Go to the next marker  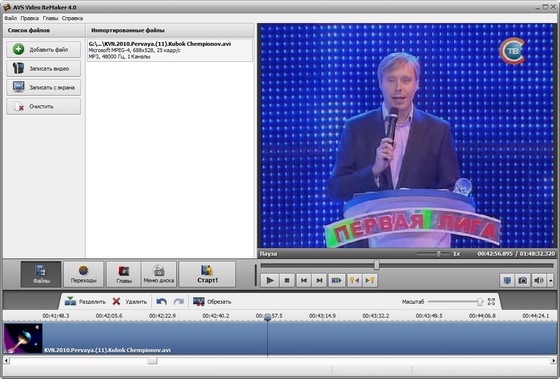[370, 281]
